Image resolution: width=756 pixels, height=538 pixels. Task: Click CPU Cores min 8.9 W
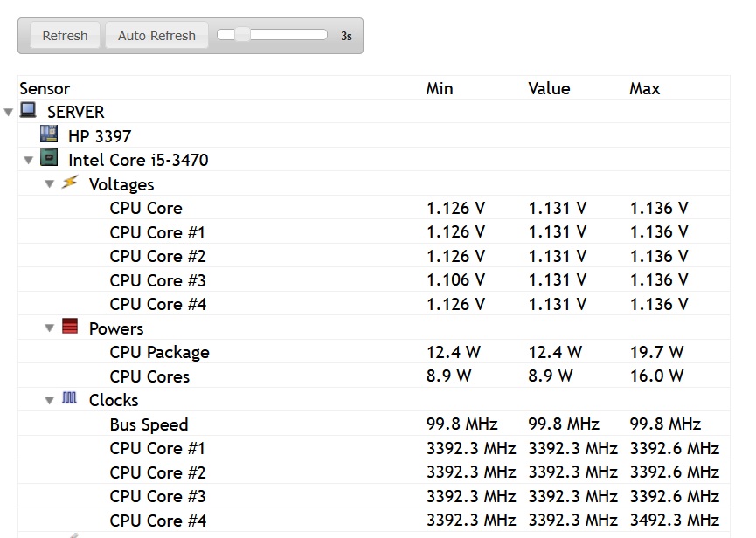tap(448, 376)
